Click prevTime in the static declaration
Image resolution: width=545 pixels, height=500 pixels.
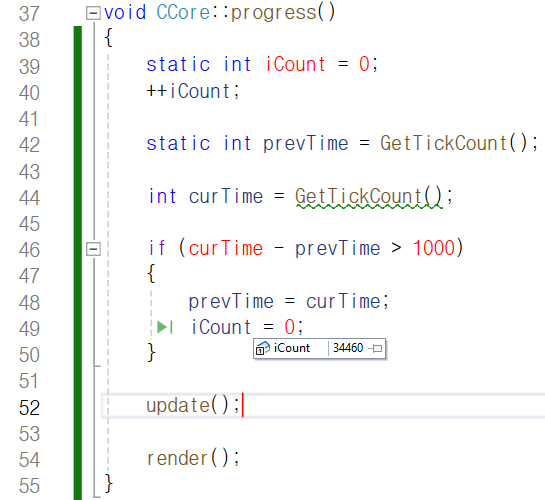coord(306,143)
